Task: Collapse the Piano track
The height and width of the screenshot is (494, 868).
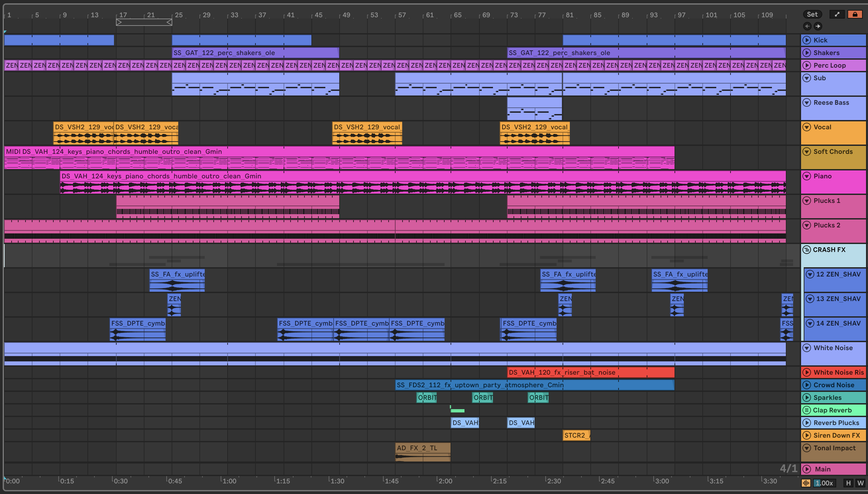Action: (807, 176)
